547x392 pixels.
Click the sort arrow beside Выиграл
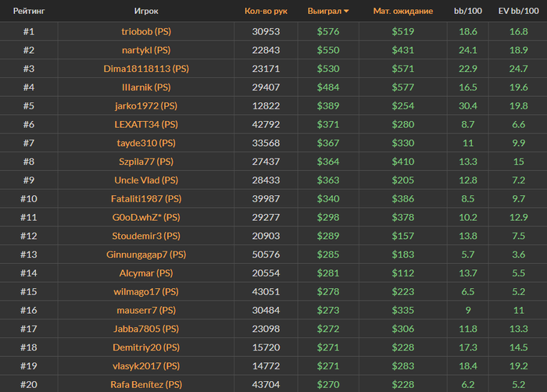click(346, 11)
